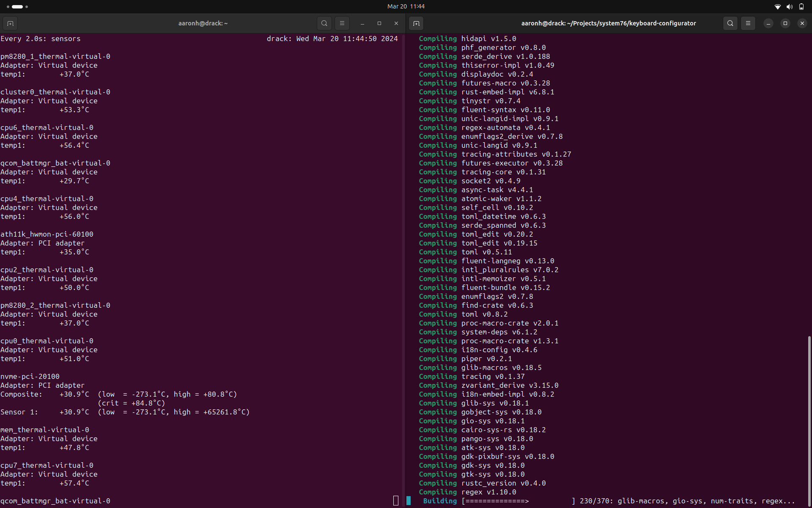Click the 'proc-macro-crate v2.0.1' line
Image resolution: width=812 pixels, height=508 pixels.
point(489,323)
